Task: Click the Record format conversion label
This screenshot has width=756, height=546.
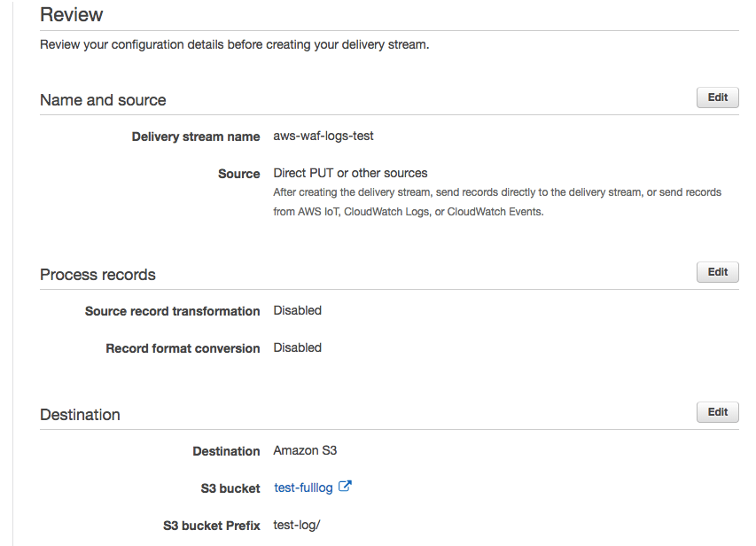Action: 183,348
